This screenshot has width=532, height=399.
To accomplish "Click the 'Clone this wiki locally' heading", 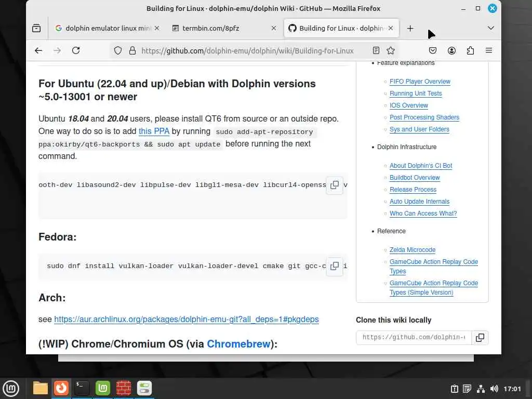I will [394, 320].
